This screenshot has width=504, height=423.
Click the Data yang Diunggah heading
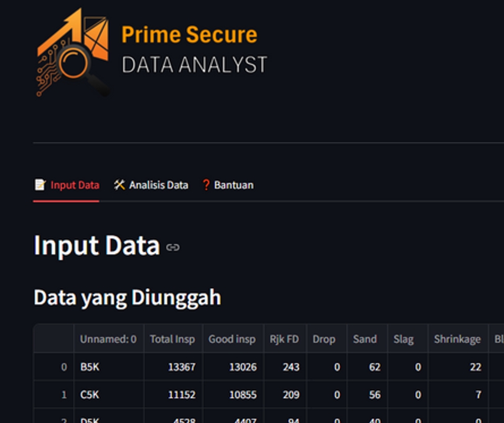point(127,297)
